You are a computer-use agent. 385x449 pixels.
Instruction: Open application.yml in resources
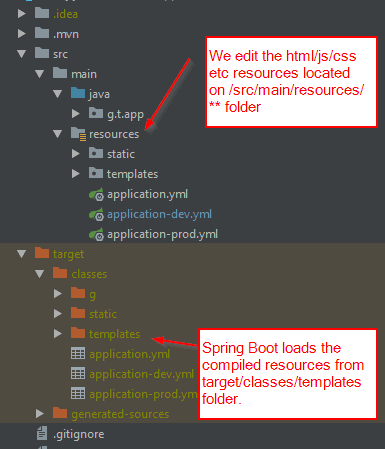(147, 194)
